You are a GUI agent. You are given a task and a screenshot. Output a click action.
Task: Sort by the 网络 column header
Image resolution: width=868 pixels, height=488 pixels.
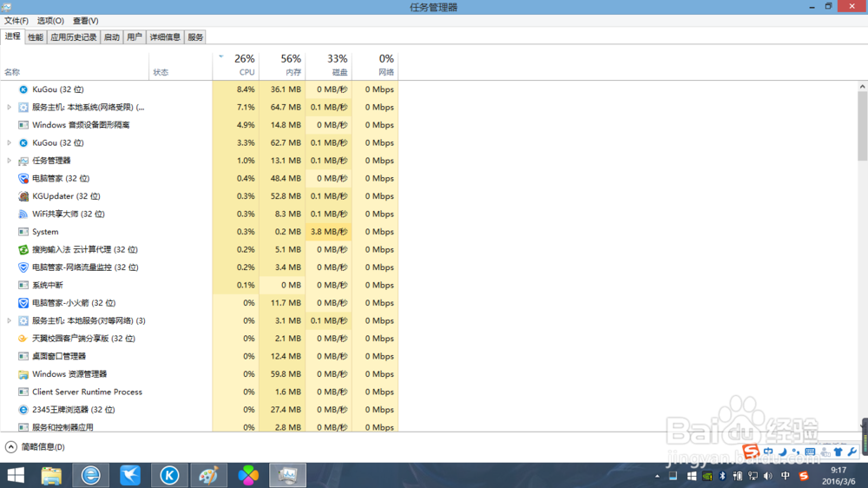[x=375, y=65]
